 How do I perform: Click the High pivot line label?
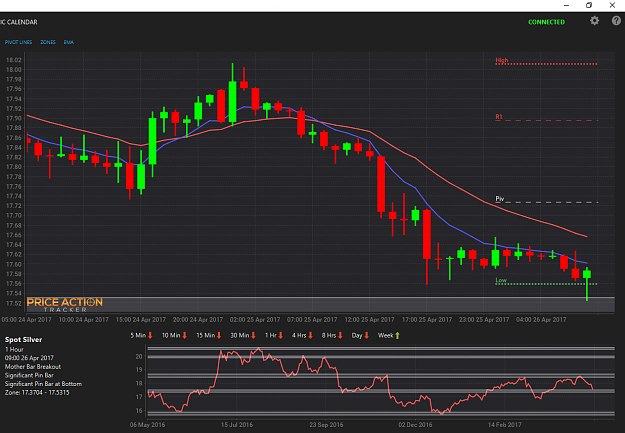501,60
